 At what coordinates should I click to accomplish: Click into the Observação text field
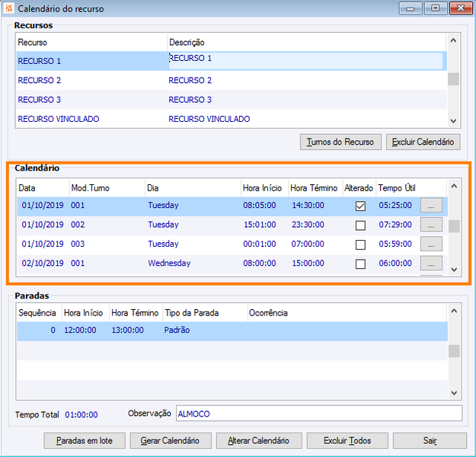pyautogui.click(x=319, y=414)
